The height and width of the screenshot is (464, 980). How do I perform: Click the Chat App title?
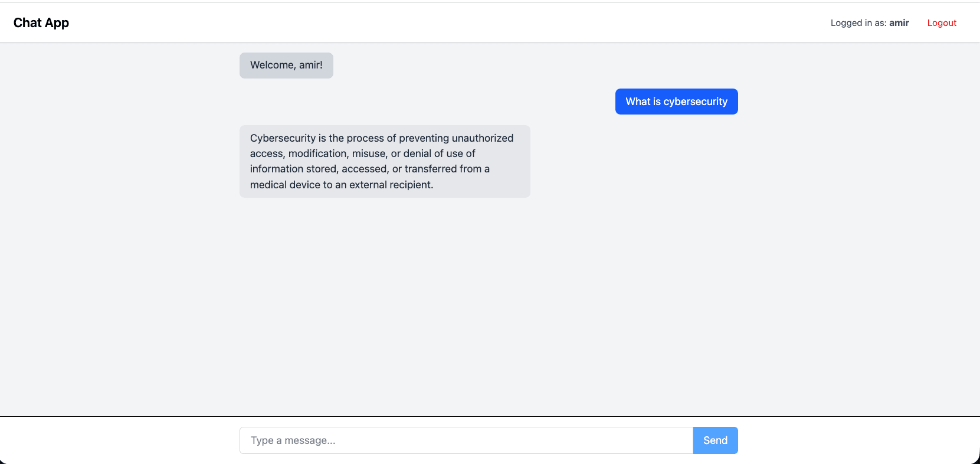pos(41,23)
